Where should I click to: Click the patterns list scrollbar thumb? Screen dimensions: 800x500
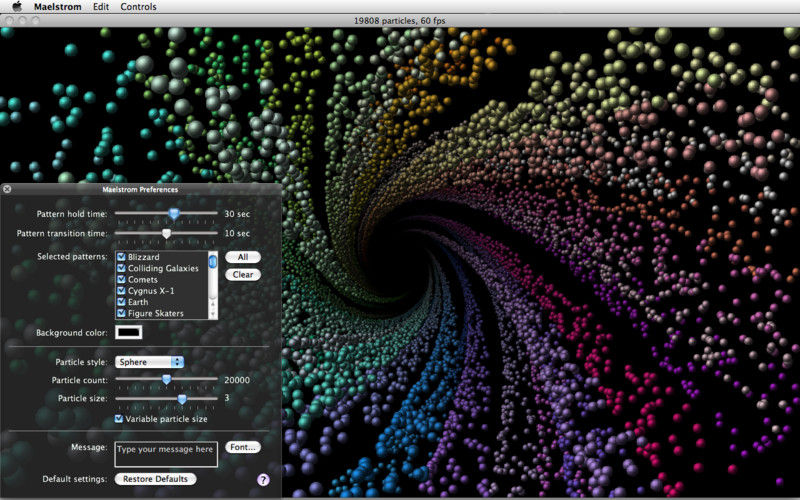(213, 261)
